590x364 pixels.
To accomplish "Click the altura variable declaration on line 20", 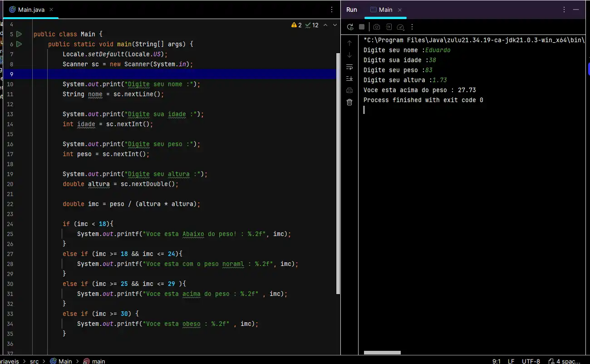I will click(99, 184).
